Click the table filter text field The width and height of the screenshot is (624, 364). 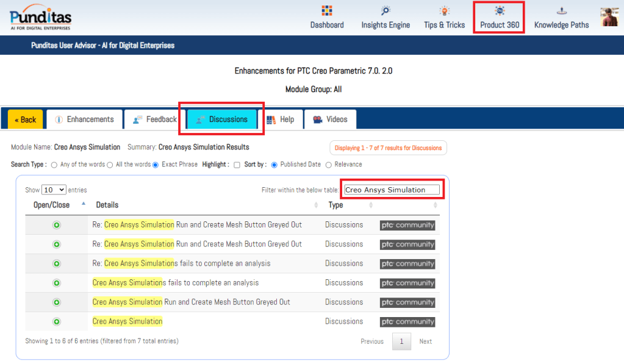click(x=391, y=190)
